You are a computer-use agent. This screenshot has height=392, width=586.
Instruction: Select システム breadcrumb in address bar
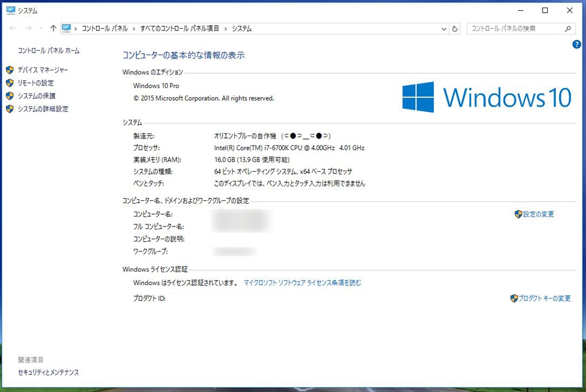click(241, 29)
